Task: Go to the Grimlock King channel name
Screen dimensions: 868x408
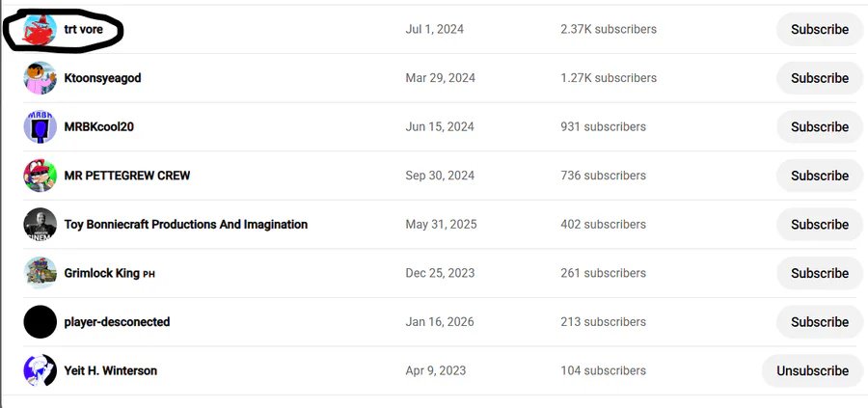Action: pyautogui.click(x=102, y=273)
